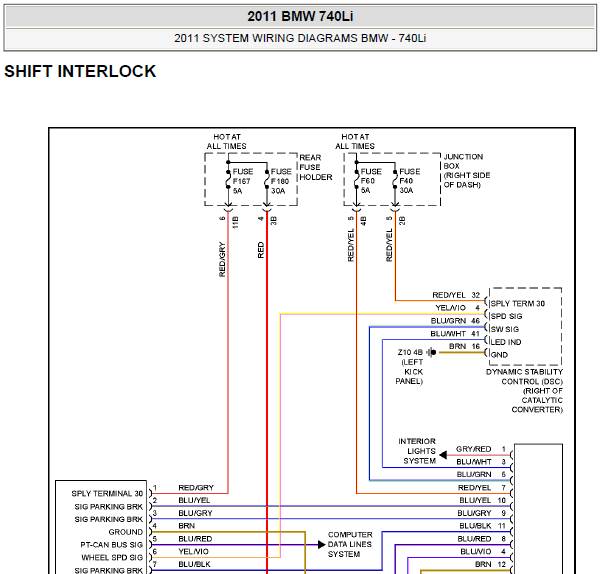Click the '2011 SYSTEM WIRING DIAGRAMS BMW - 740Li' subtitle
603x574 pixels.
300,38
